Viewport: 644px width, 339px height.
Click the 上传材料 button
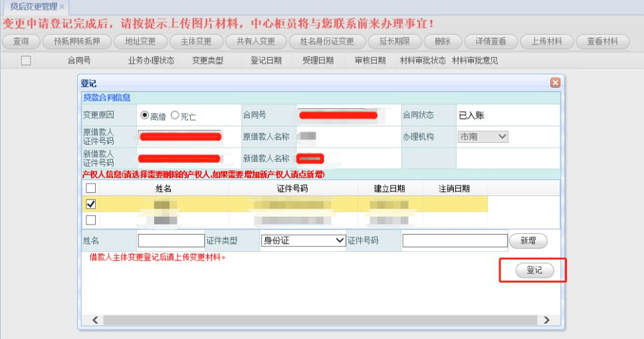547,41
